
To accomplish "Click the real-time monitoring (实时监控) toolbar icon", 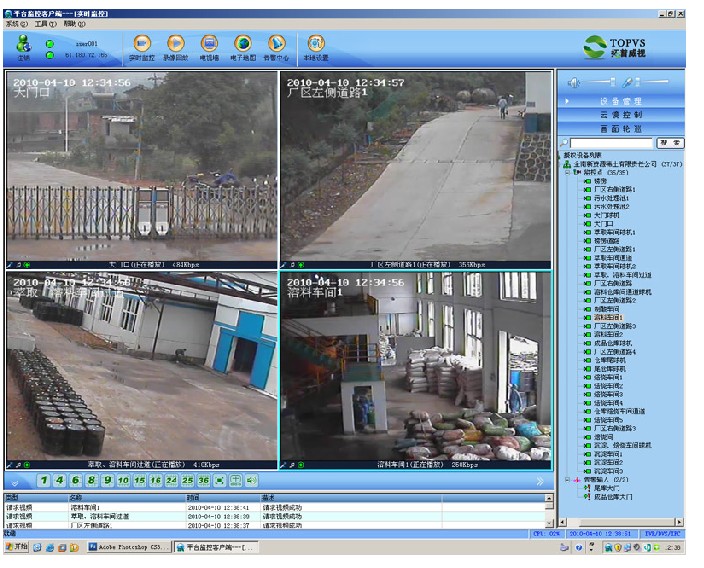I will click(x=142, y=45).
